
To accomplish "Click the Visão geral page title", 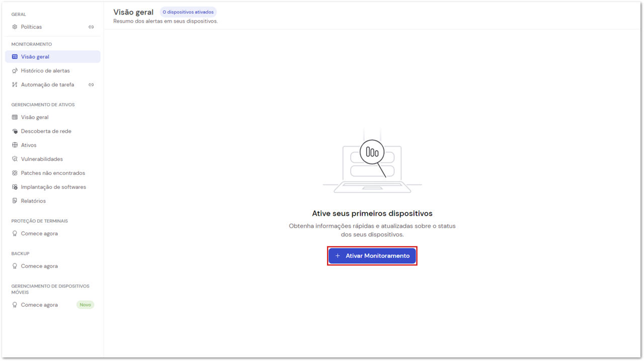I will coord(133,12).
